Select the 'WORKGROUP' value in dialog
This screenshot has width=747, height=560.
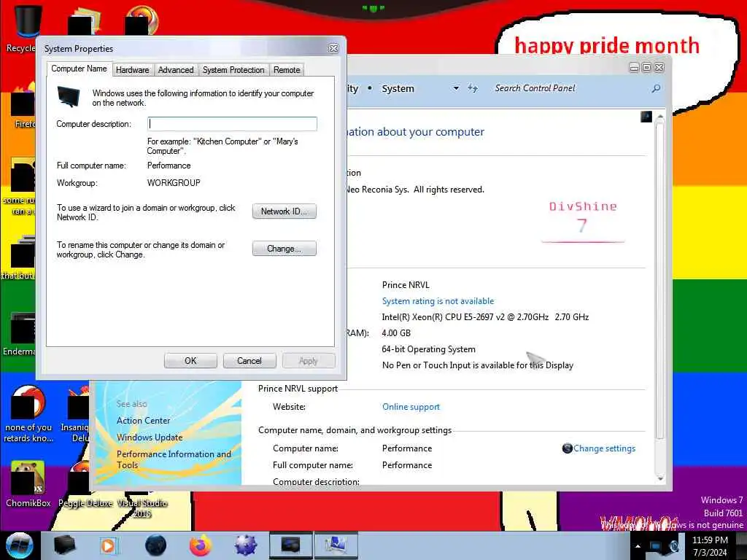coord(174,183)
